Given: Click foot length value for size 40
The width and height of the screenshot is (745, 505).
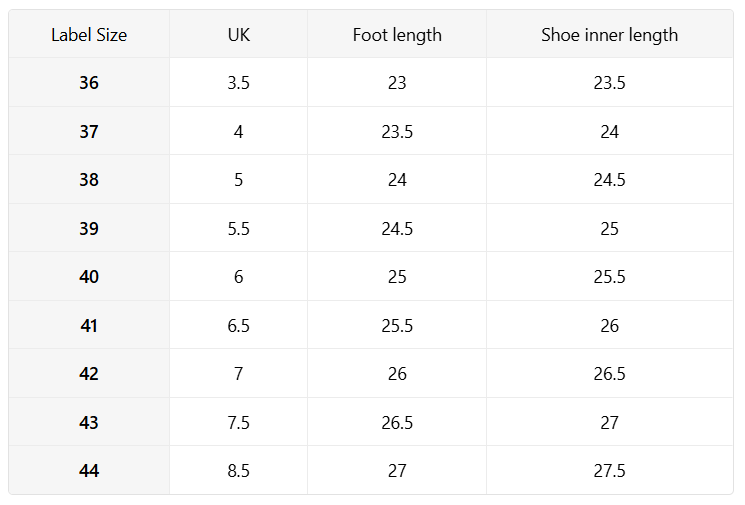Looking at the screenshot, I should point(397,277).
